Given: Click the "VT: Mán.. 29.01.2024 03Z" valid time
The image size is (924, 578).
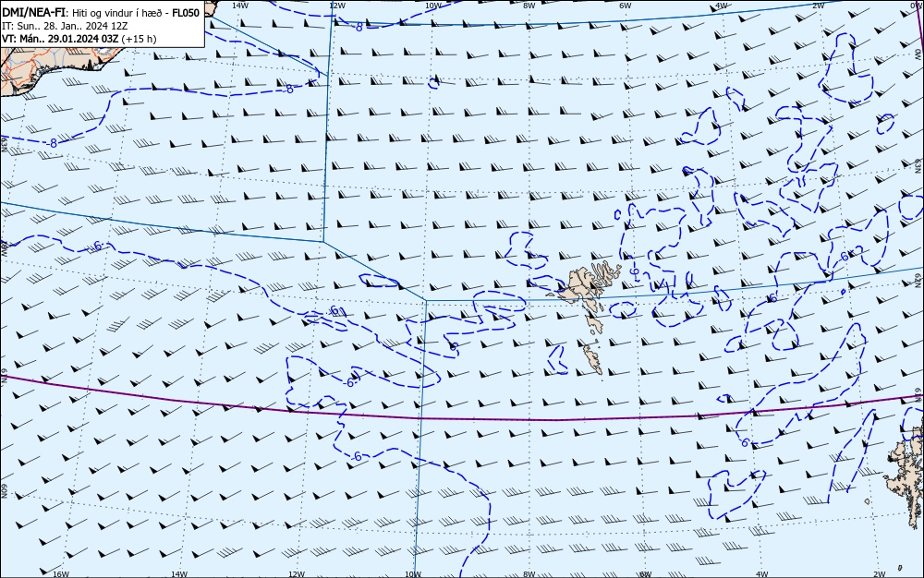Looking at the screenshot, I should click(x=60, y=39).
